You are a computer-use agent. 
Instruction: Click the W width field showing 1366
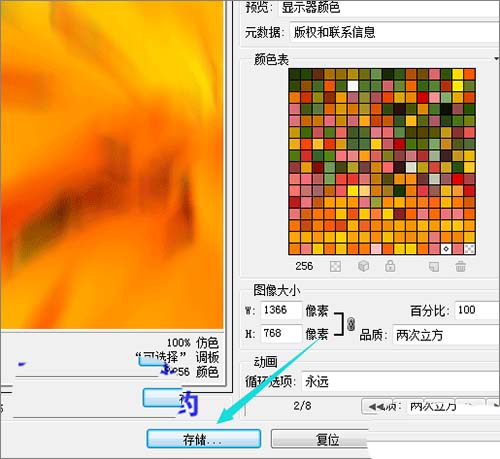281,310
